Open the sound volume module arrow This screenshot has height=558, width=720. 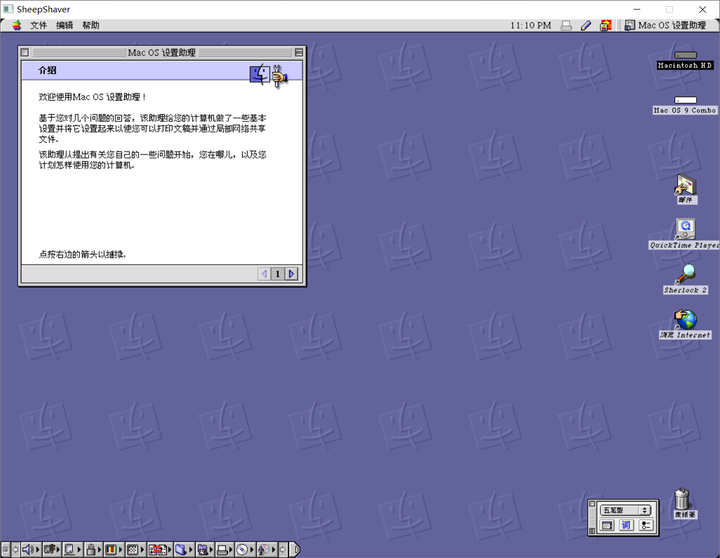point(38,549)
